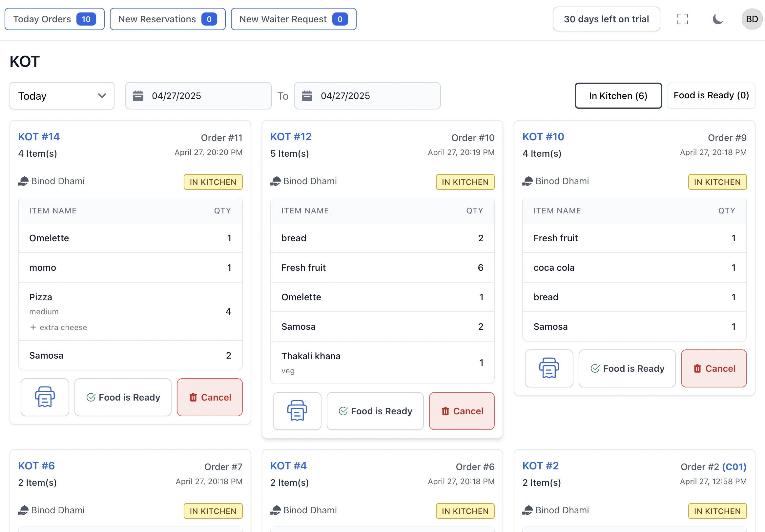
Task: Open the Today Orders tab
Action: [x=54, y=19]
